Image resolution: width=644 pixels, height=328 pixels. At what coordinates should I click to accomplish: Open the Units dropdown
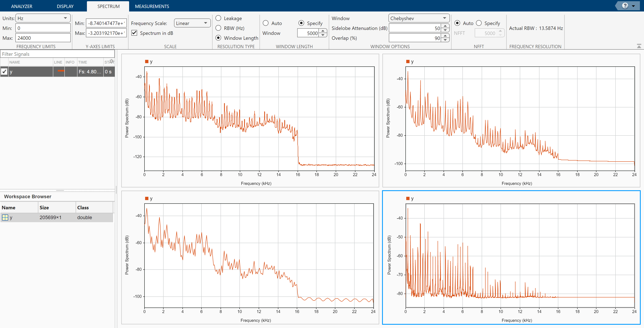(43, 18)
